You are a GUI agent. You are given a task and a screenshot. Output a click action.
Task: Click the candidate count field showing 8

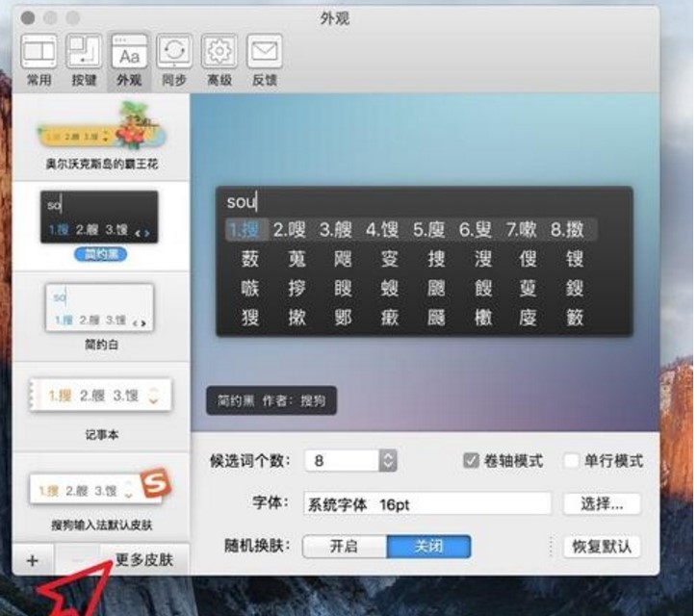[342, 460]
